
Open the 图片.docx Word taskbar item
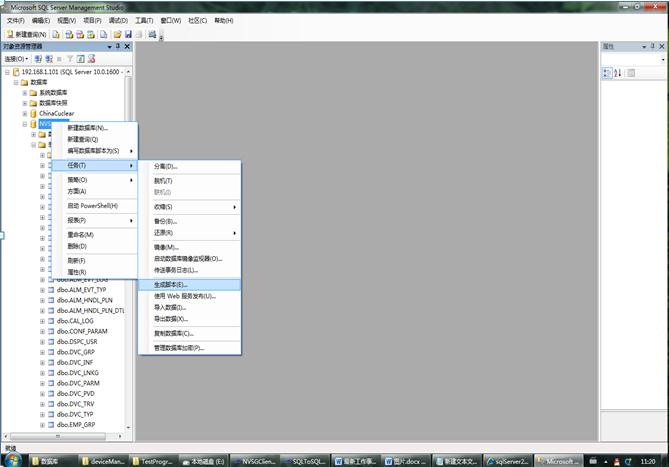tap(406, 461)
